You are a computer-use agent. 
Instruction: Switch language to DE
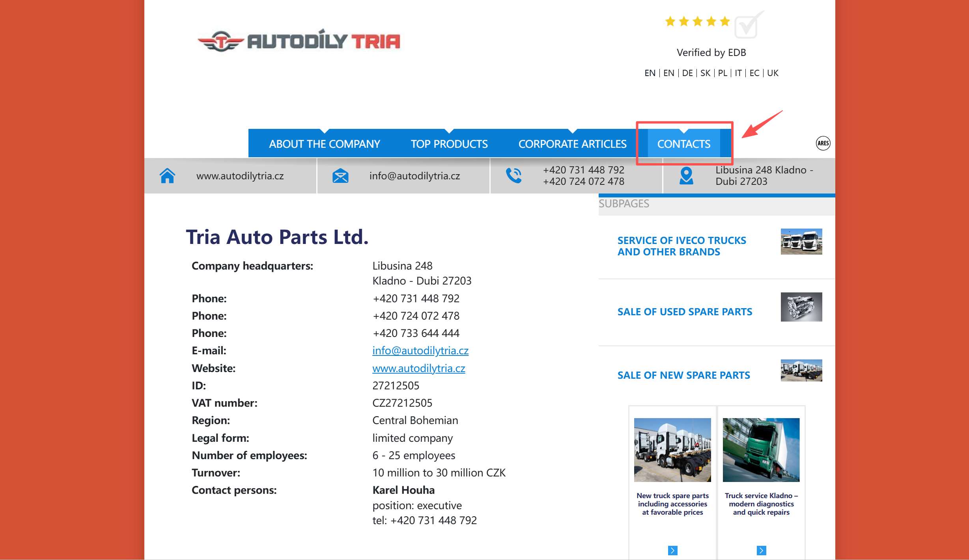tap(687, 73)
